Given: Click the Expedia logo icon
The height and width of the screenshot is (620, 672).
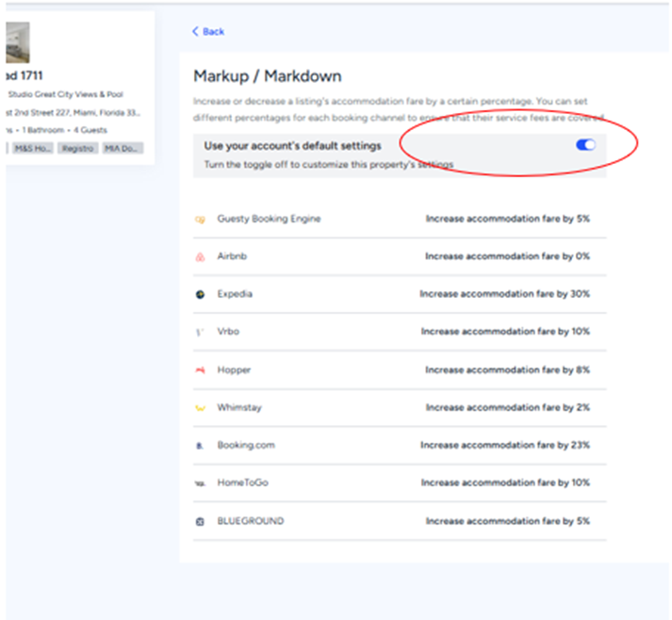Looking at the screenshot, I should click(200, 294).
